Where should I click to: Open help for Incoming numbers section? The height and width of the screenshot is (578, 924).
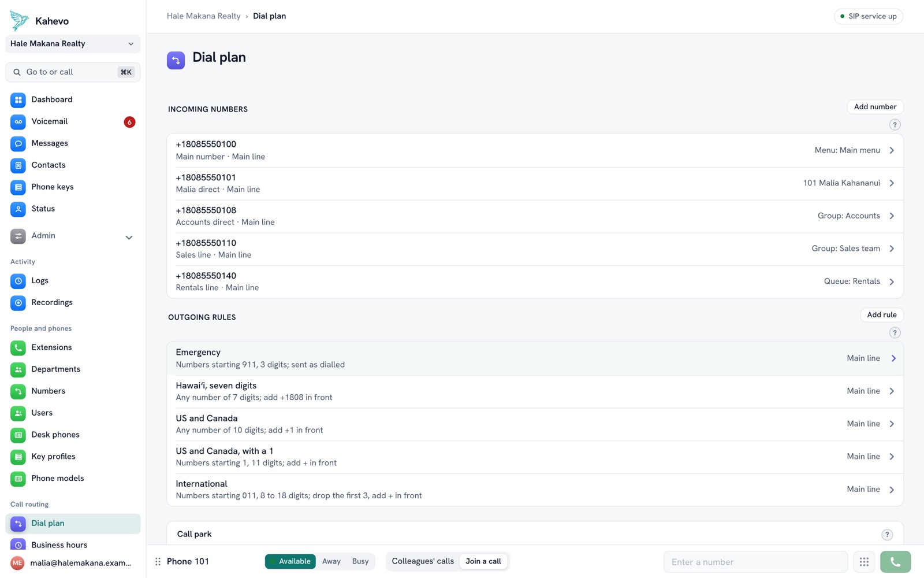tap(895, 125)
